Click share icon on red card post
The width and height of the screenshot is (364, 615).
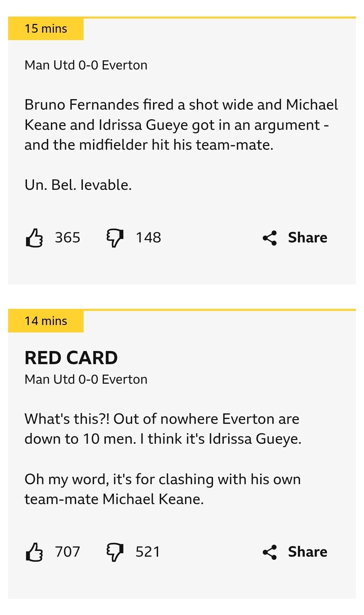[x=270, y=552]
